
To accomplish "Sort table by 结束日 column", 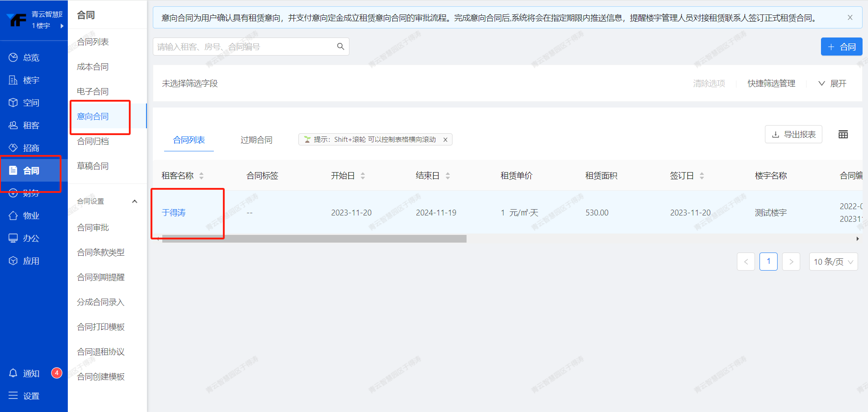I will 448,176.
